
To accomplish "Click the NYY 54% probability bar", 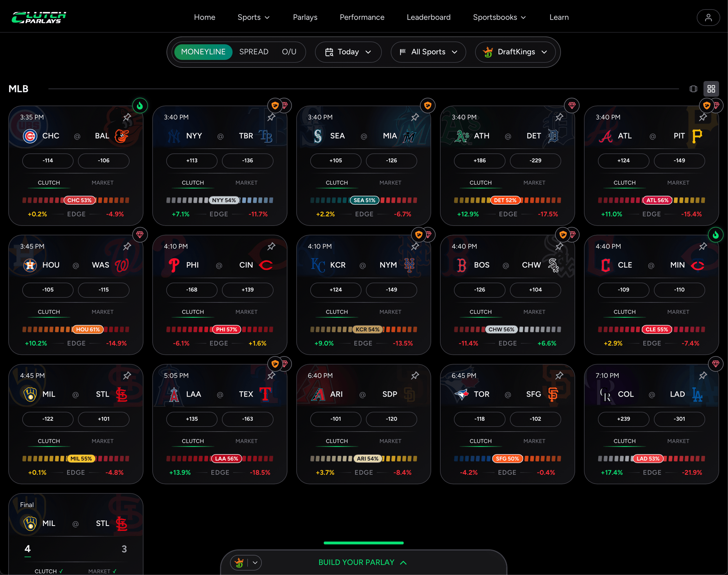I will pyautogui.click(x=220, y=200).
